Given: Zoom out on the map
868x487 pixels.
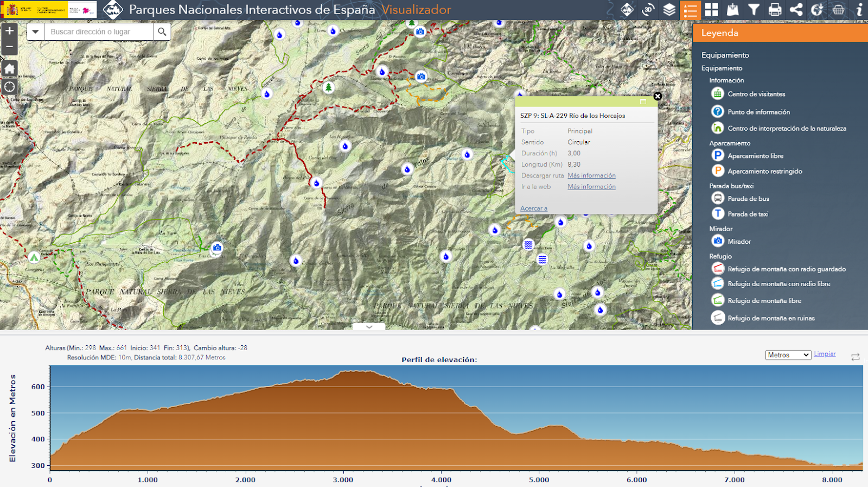Looking at the screenshot, I should click(10, 47).
